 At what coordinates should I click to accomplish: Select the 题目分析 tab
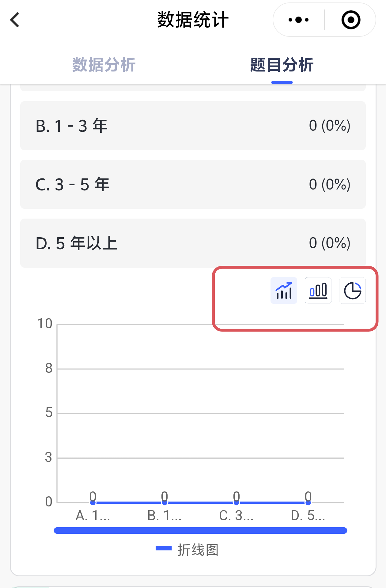point(282,65)
